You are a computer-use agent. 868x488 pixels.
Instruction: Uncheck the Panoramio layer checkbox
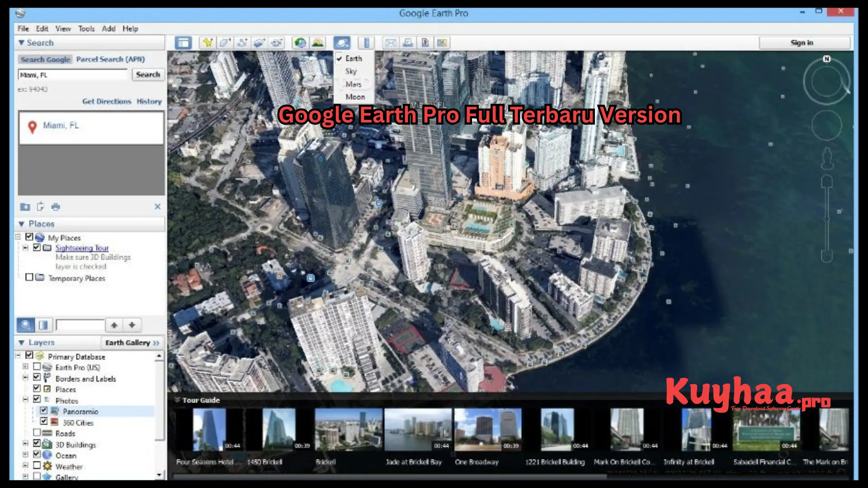click(44, 411)
